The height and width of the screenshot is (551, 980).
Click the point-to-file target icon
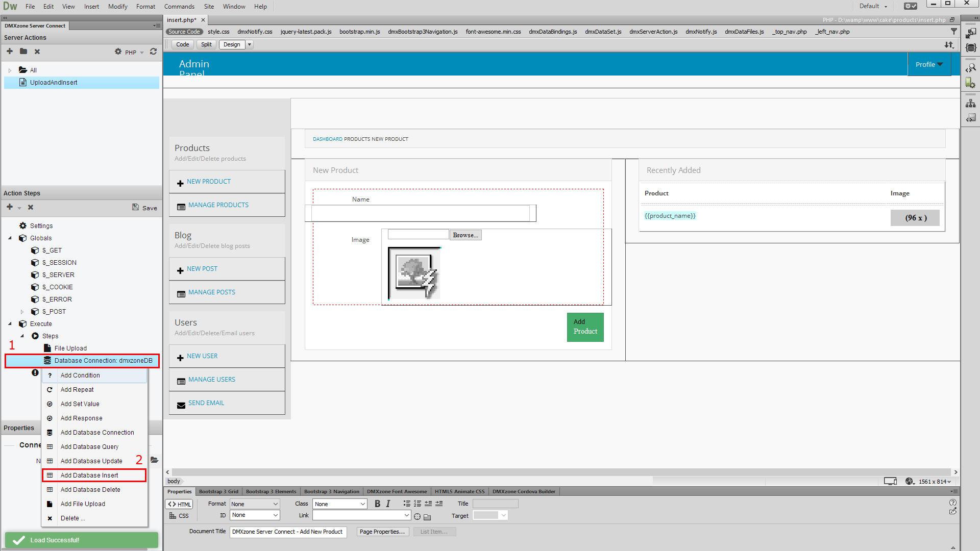[x=418, y=516]
